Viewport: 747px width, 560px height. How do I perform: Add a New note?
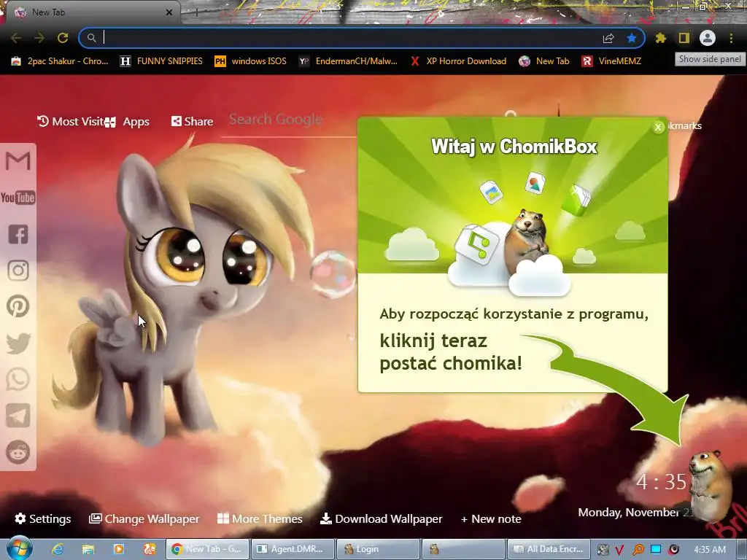coord(491,518)
